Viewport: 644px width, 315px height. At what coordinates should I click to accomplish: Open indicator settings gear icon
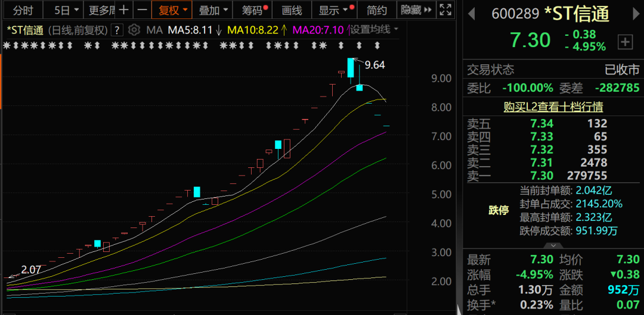pos(134,30)
